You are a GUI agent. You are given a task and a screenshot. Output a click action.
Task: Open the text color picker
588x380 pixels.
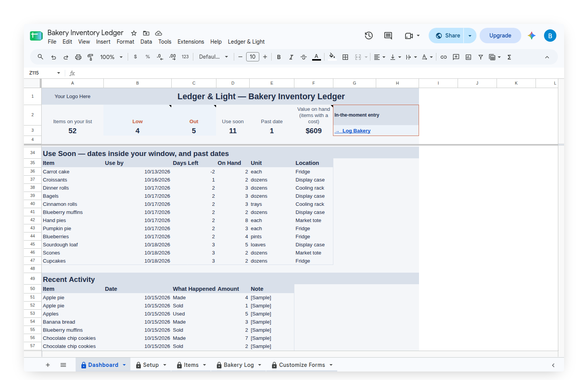[x=316, y=57]
